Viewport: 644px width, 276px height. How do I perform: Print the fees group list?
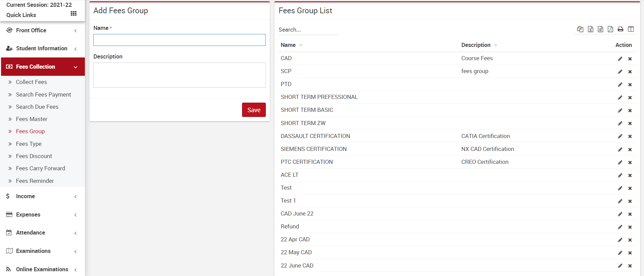point(621,29)
